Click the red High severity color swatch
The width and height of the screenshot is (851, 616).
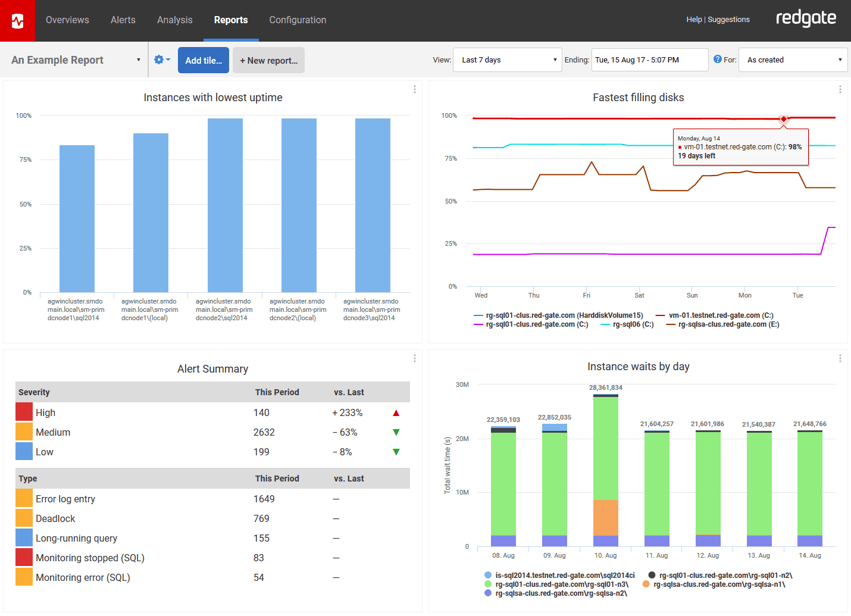24,412
